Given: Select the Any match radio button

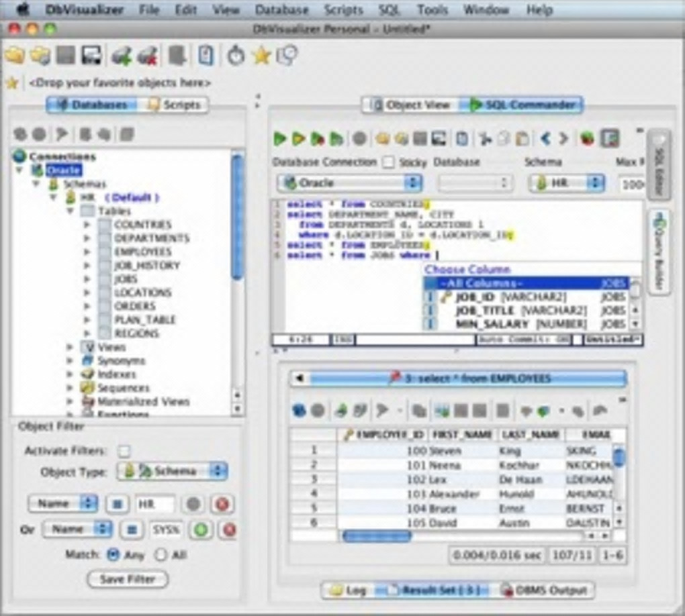Looking at the screenshot, I should (113, 555).
